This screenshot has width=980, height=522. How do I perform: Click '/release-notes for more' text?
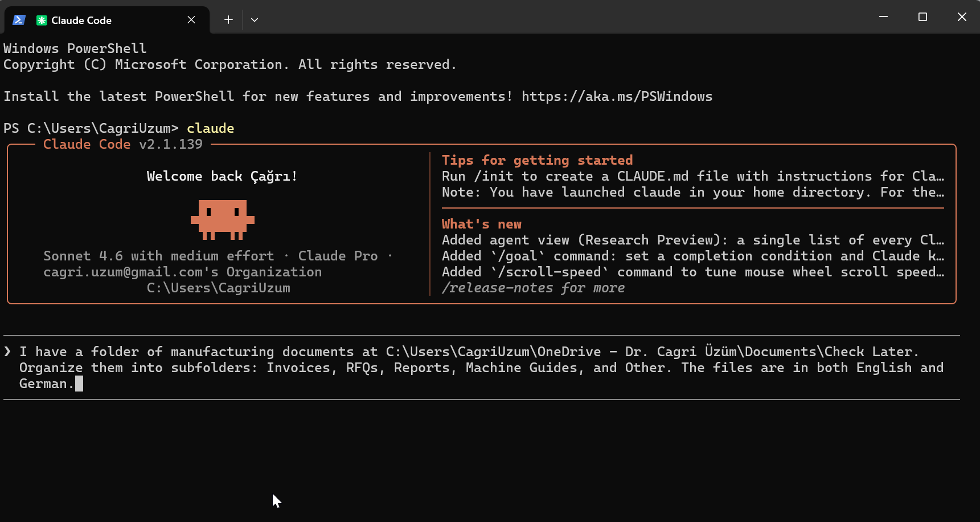(533, 288)
